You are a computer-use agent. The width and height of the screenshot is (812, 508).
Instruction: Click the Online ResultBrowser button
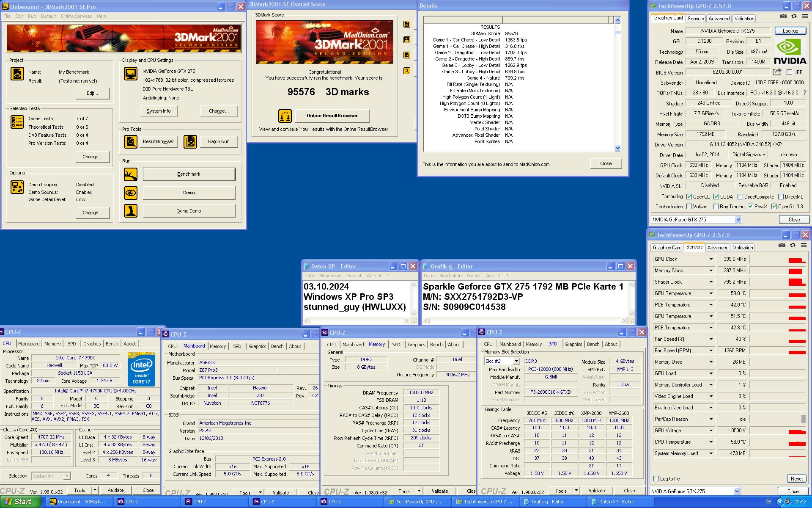[332, 116]
